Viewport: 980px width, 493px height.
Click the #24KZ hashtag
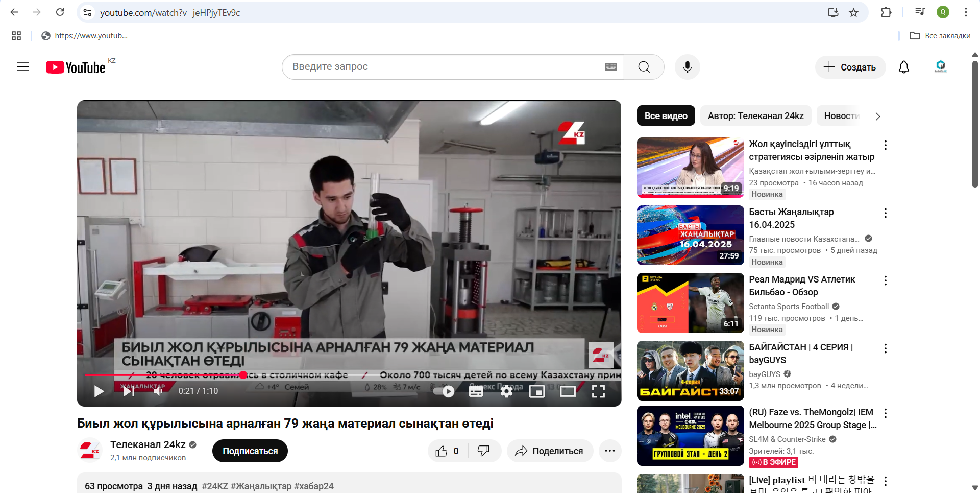(215, 486)
